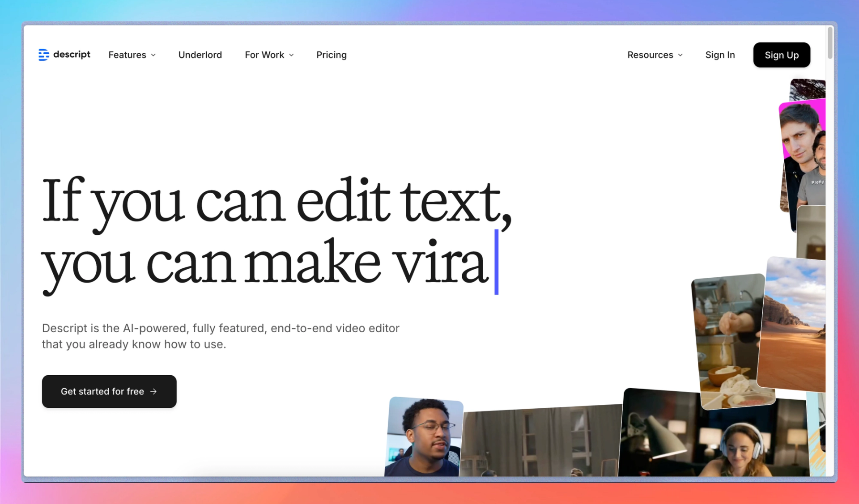Open the Underlord menu item
Screen dimensions: 859x504
[200, 55]
